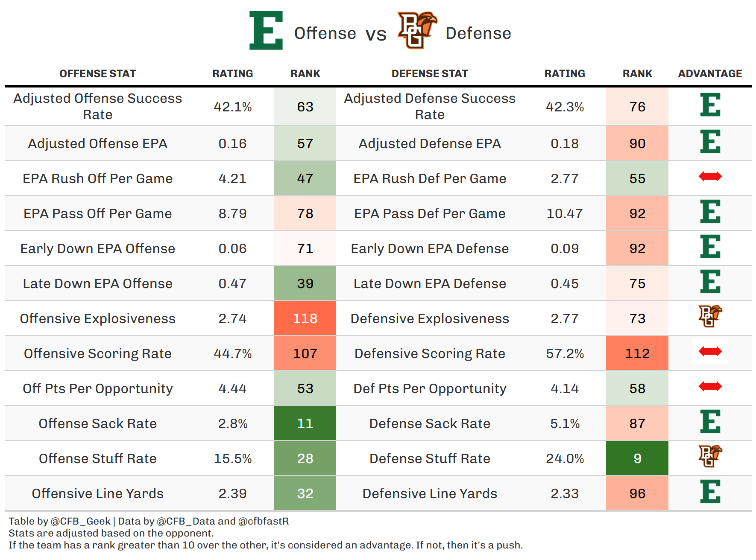Click dark green defense rank 9 cell
The width and height of the screenshot is (756, 560).
pyautogui.click(x=637, y=458)
